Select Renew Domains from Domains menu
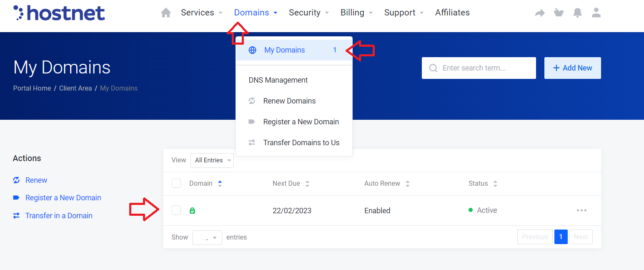 289,101
